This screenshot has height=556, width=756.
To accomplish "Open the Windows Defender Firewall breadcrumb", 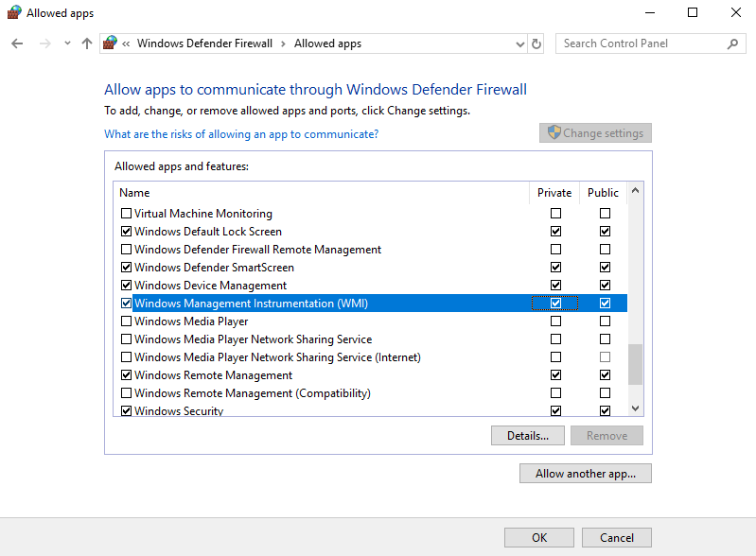I will click(x=204, y=43).
